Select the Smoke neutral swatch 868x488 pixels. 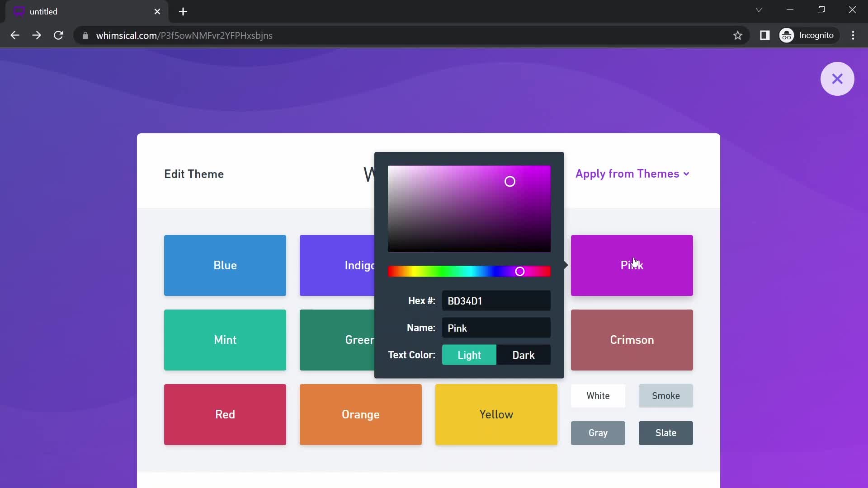point(666,395)
